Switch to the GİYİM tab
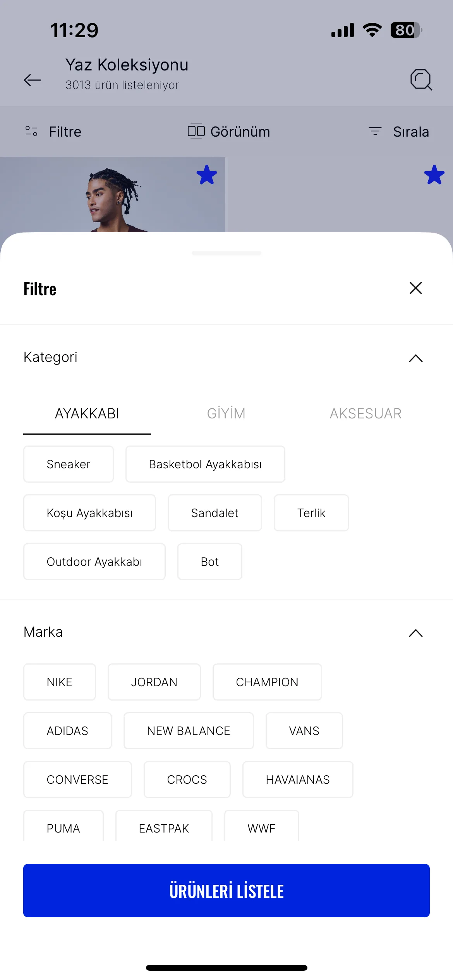This screenshot has width=453, height=980. (x=226, y=413)
